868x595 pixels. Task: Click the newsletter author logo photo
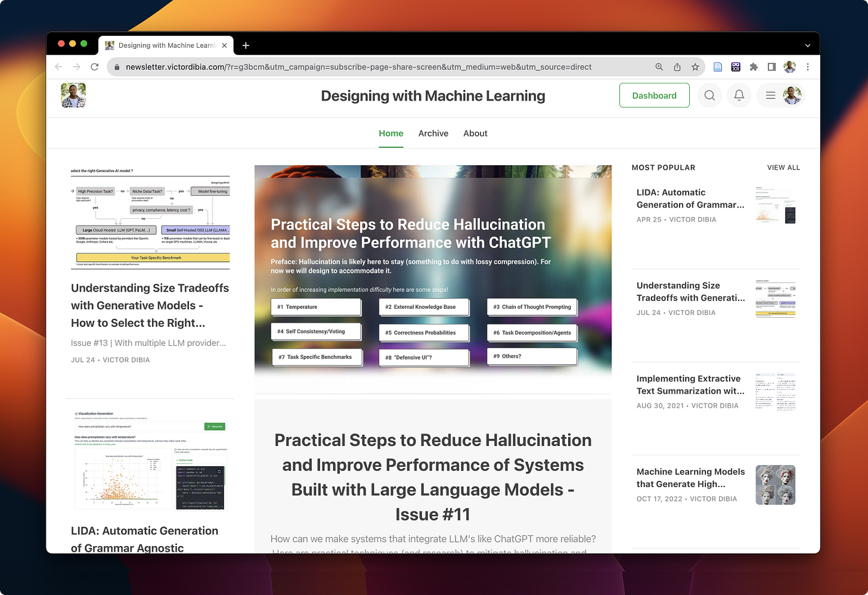coord(73,95)
